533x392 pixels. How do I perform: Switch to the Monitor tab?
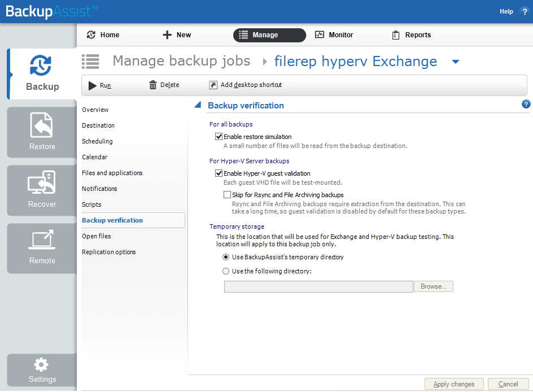[334, 34]
